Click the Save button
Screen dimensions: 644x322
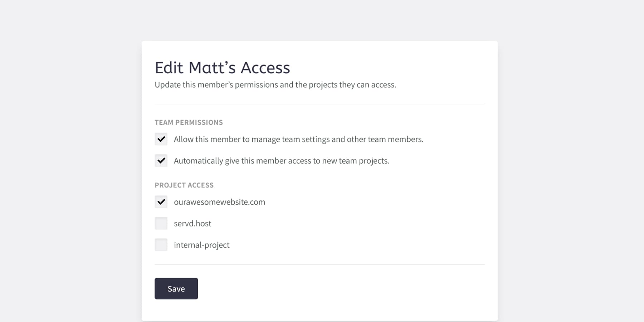176,288
